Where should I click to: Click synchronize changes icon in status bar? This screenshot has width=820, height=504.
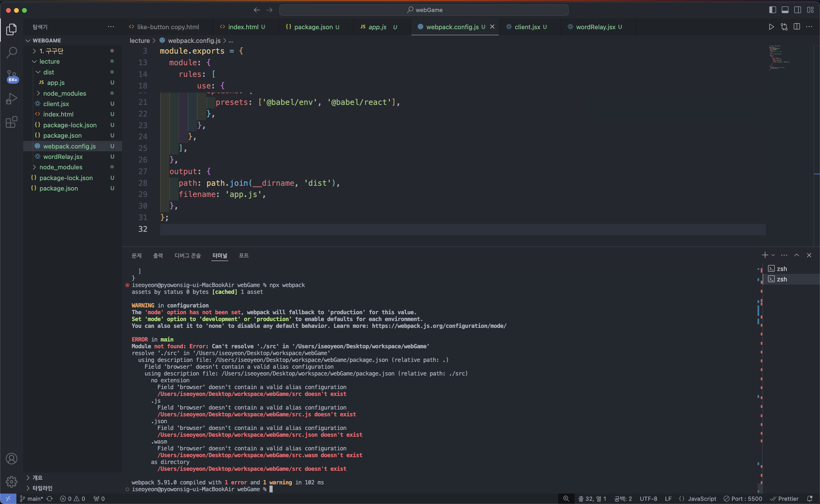point(50,499)
